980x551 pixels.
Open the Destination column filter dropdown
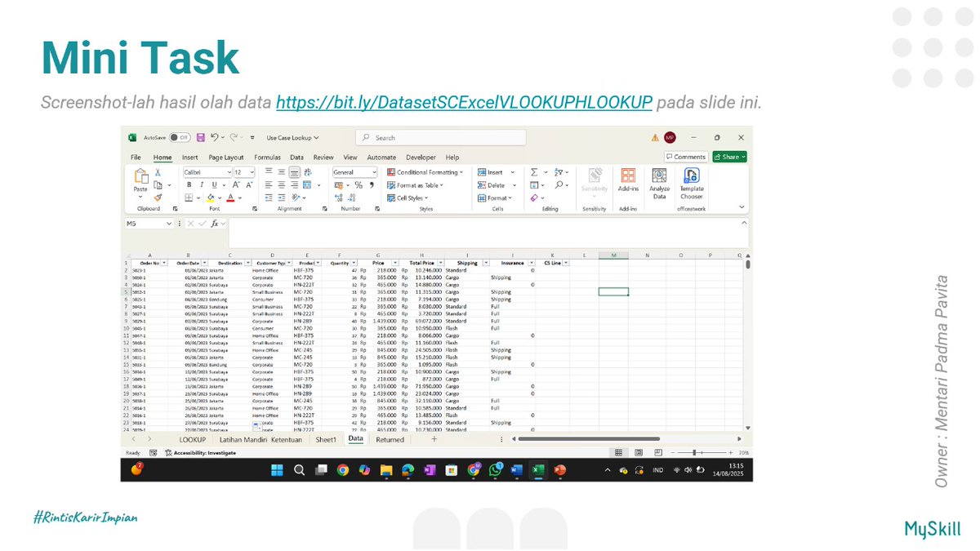247,263
